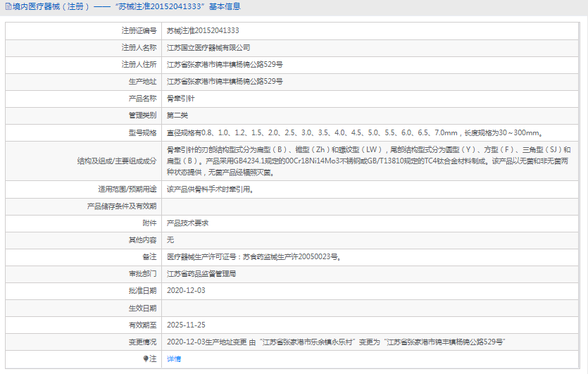Click the 注册人名称 label
The width and height of the screenshot is (588, 374).
139,48
